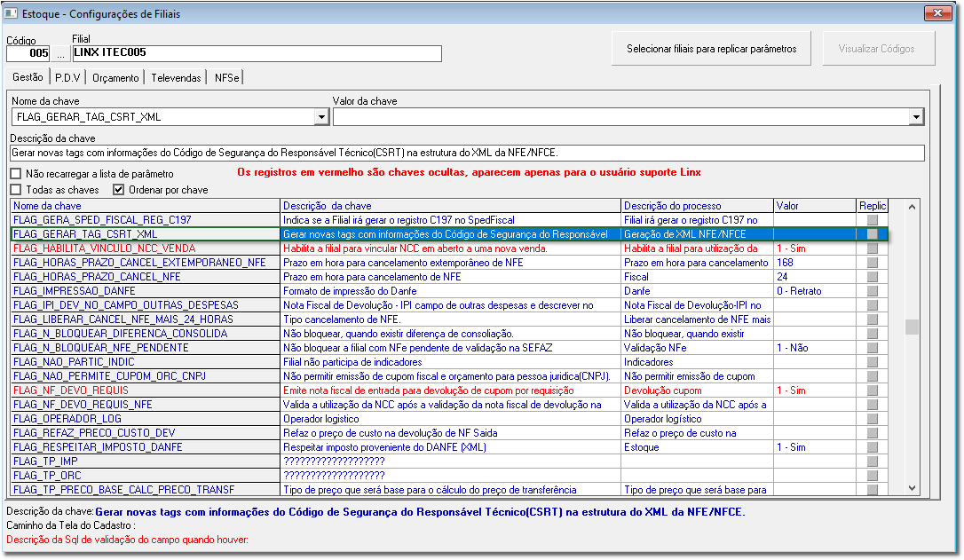Click value cell 168 in the grid

point(815,263)
